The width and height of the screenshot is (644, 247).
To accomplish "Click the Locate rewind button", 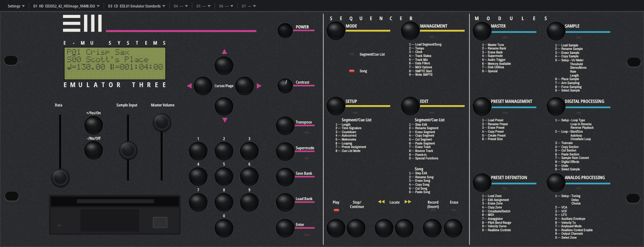I will click(384, 228).
